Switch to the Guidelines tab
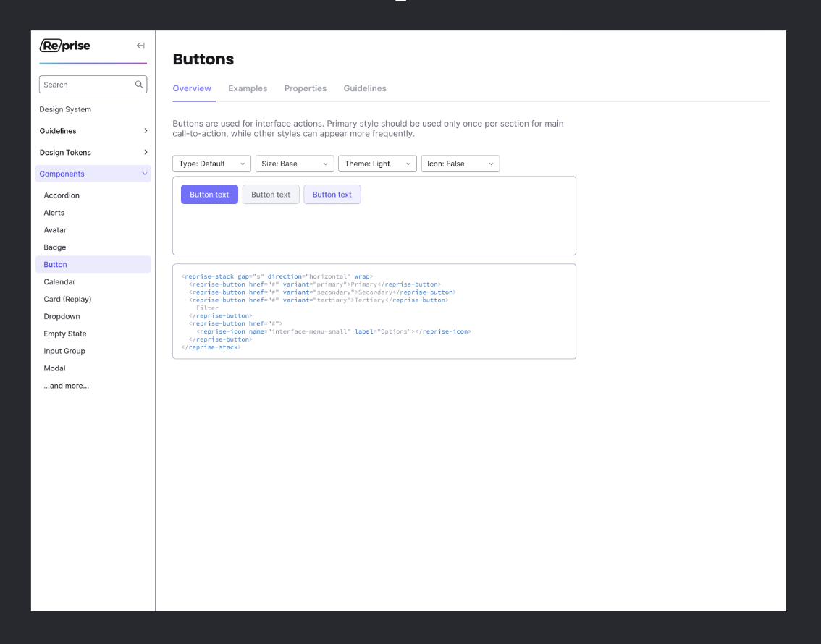Screen dimensions: 821x644 tap(365, 88)
